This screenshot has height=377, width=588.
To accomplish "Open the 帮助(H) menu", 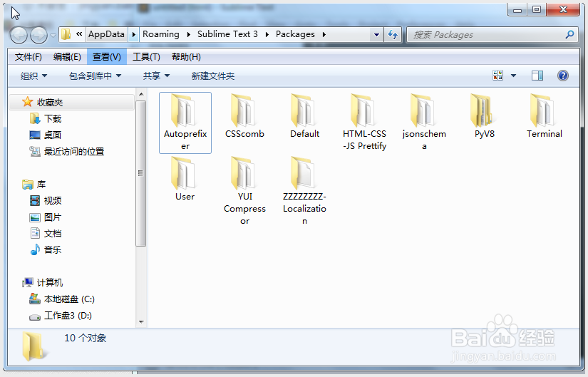I will click(186, 56).
